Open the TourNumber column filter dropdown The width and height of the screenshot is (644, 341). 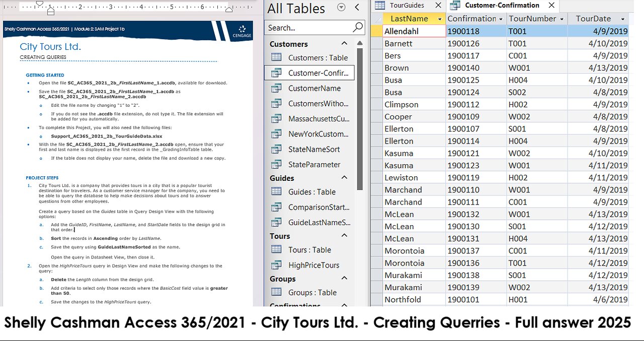pos(561,19)
